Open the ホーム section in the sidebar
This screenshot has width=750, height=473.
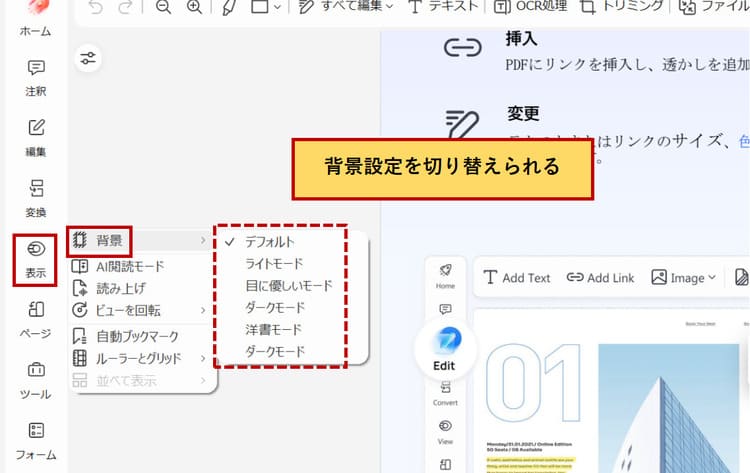[x=35, y=19]
